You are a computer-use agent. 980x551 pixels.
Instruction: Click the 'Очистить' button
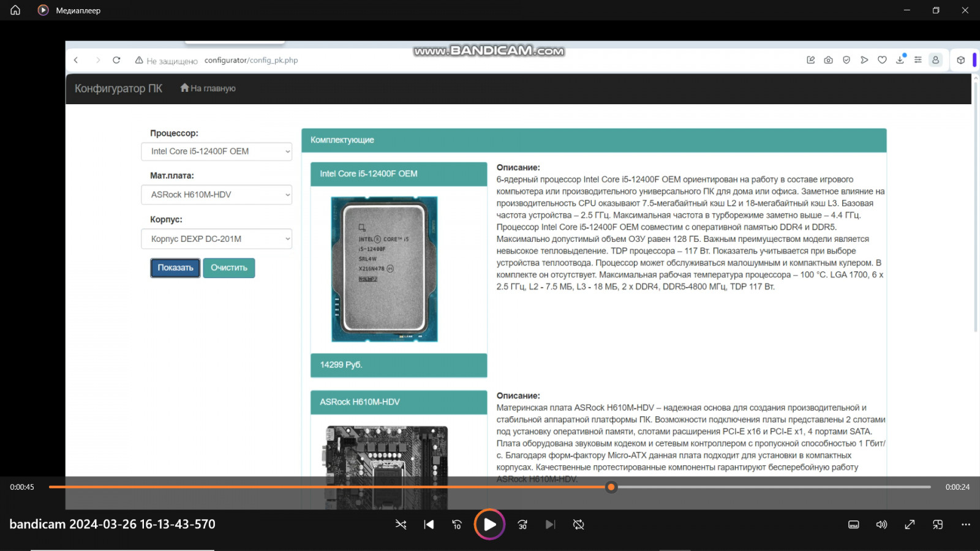229,268
